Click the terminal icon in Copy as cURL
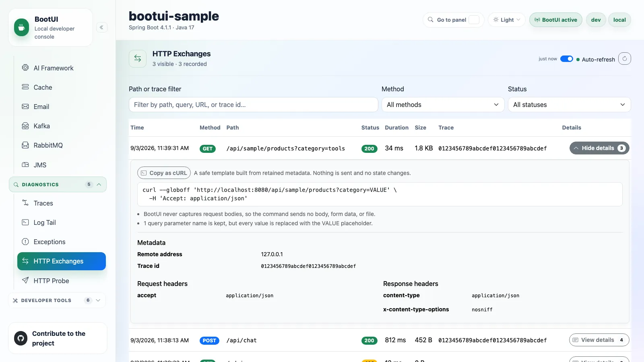 [144, 173]
